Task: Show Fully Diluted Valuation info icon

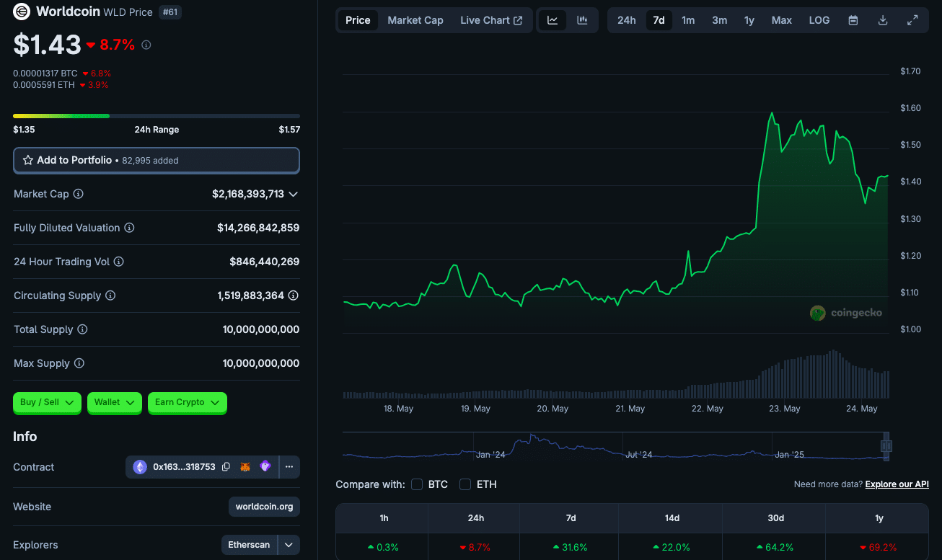Action: (129, 228)
